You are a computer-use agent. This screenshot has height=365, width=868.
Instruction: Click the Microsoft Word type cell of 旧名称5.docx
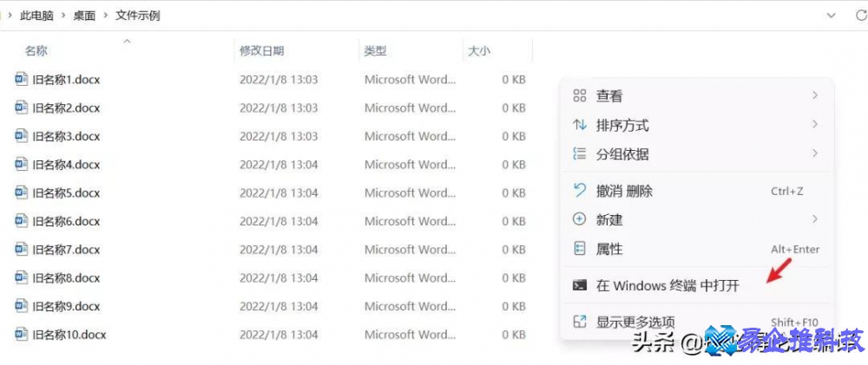point(411,192)
